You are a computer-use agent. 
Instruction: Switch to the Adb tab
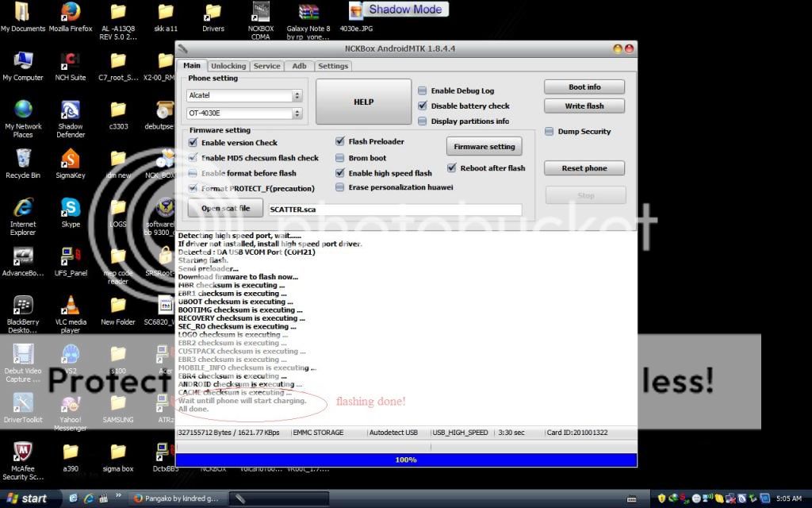pyautogui.click(x=299, y=66)
